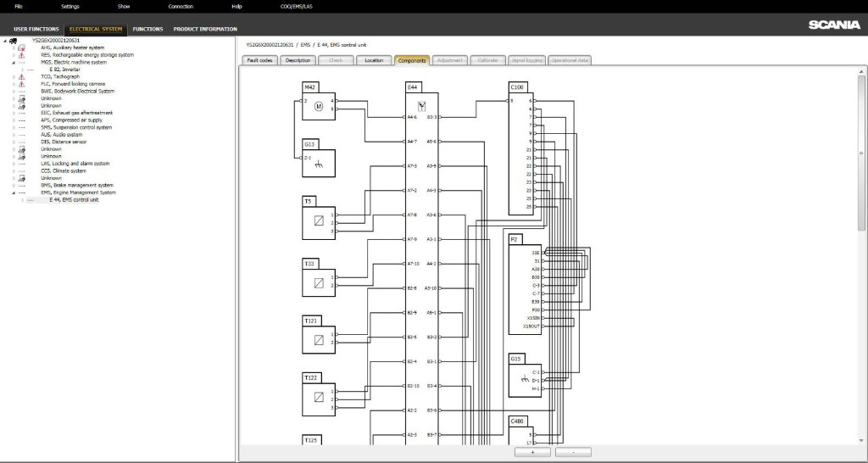Open the PRODUCT INFORMATION tab
Screen dimensions: 868x463
click(x=205, y=30)
